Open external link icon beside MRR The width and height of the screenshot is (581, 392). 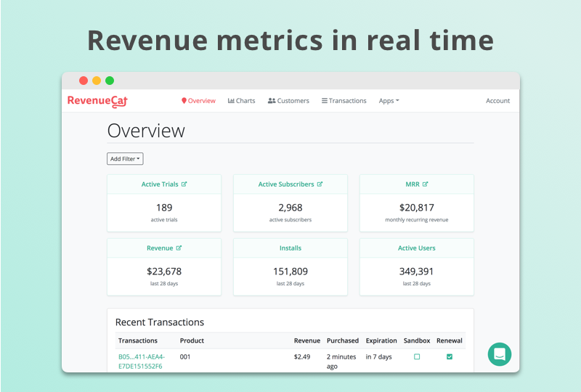click(425, 184)
